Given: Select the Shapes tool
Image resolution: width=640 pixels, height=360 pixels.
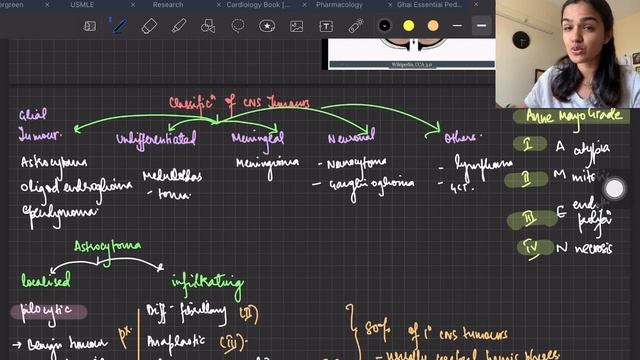Looking at the screenshot, I should [208, 26].
